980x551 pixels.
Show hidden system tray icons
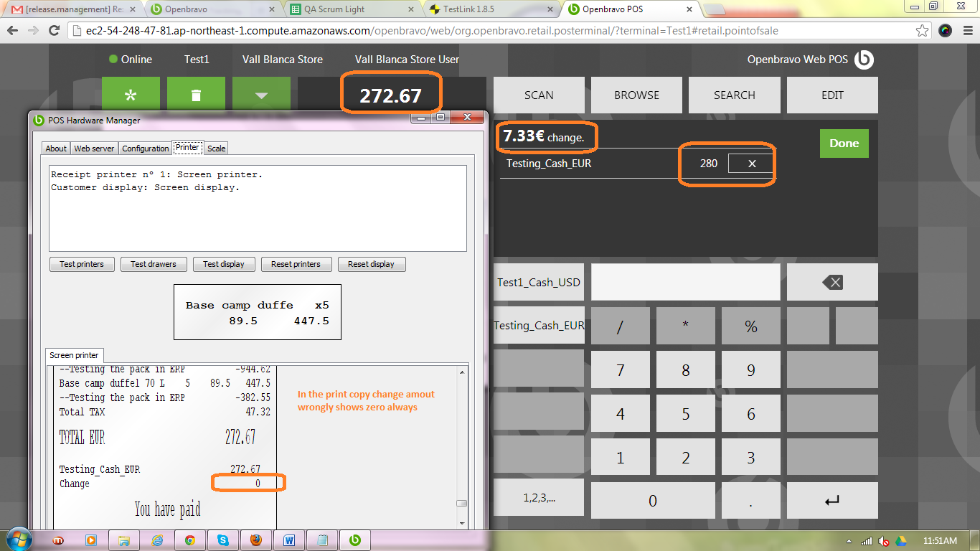[849, 541]
